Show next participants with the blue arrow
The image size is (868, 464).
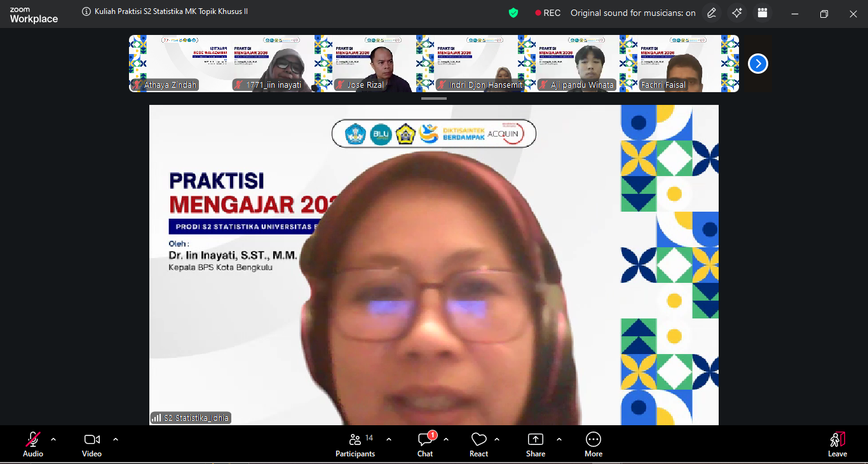click(757, 64)
